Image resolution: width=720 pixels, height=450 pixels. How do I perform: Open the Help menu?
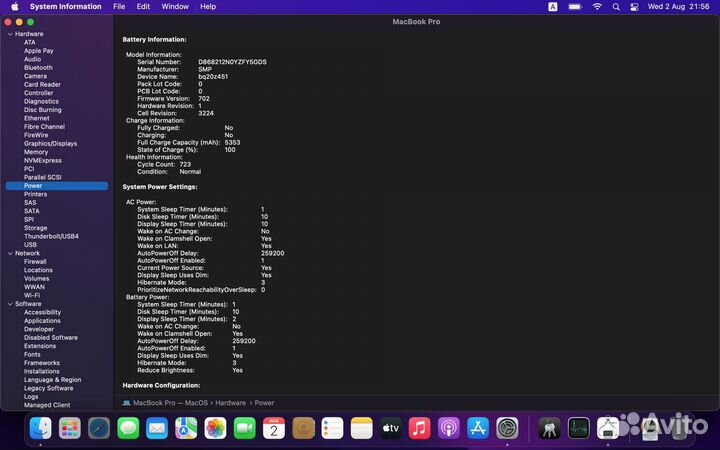pyautogui.click(x=208, y=6)
